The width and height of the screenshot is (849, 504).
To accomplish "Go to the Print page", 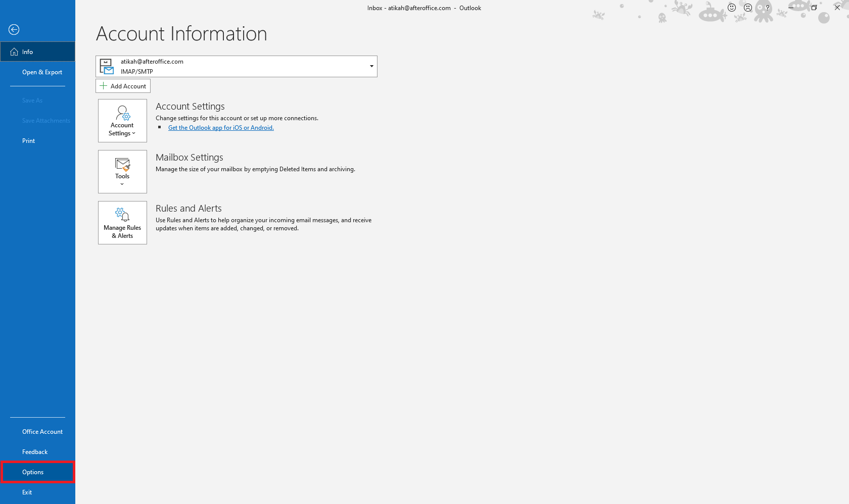I will click(x=28, y=141).
